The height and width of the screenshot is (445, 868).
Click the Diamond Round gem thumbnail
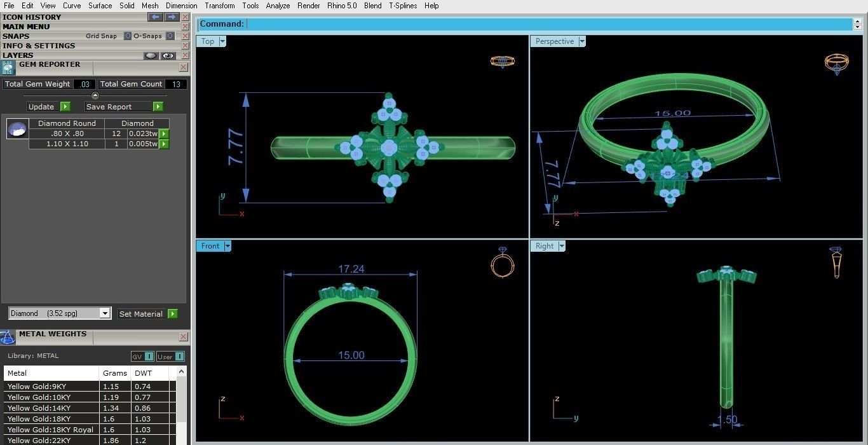(x=17, y=129)
